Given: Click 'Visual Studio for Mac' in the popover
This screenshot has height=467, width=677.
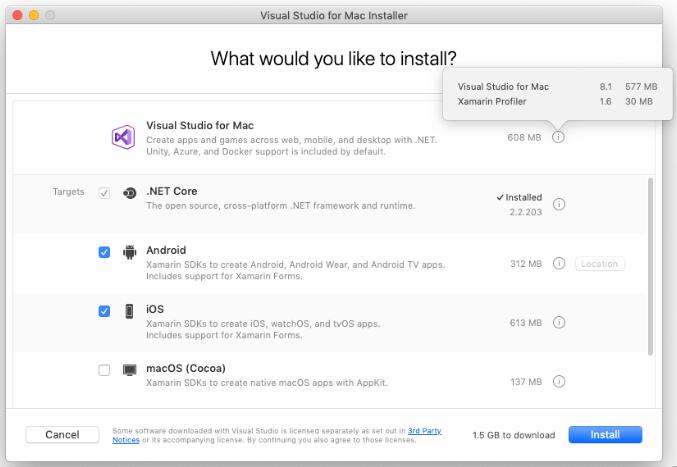Looking at the screenshot, I should click(x=503, y=87).
